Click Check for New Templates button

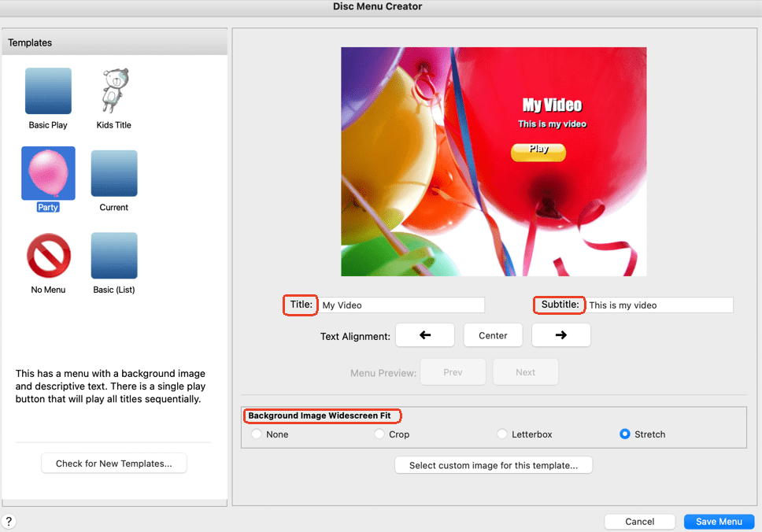coord(114,464)
